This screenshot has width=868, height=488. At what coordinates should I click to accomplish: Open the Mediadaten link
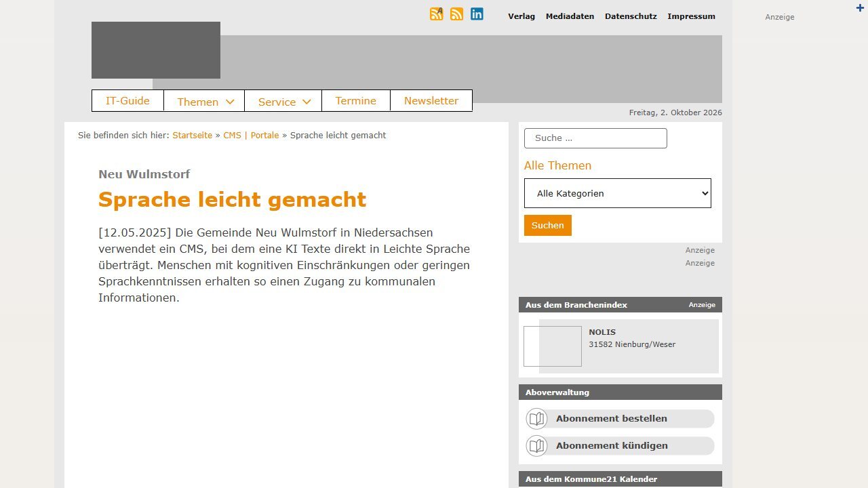pyautogui.click(x=570, y=16)
